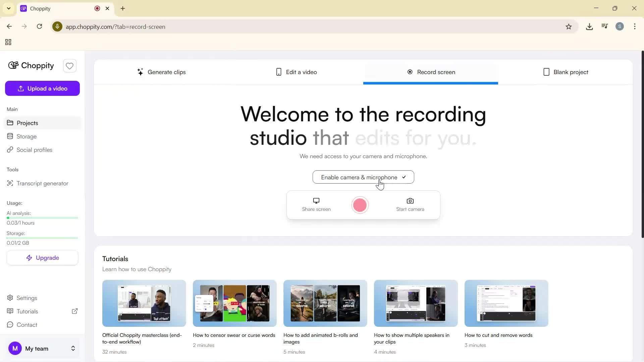Open the Storage section
644x362 pixels.
[x=26, y=136]
